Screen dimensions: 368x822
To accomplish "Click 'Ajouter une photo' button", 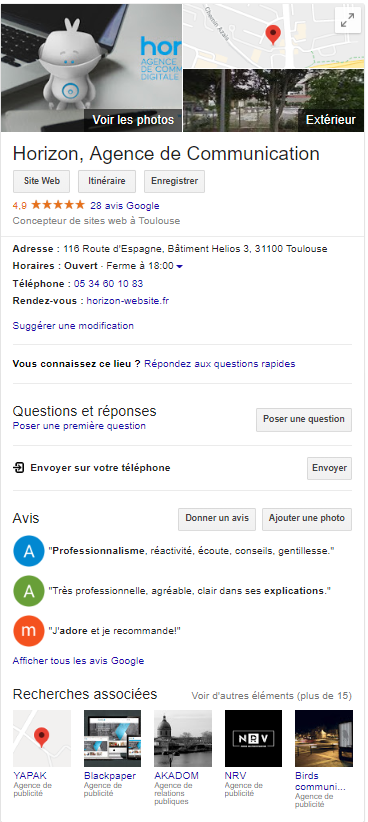I will click(307, 518).
